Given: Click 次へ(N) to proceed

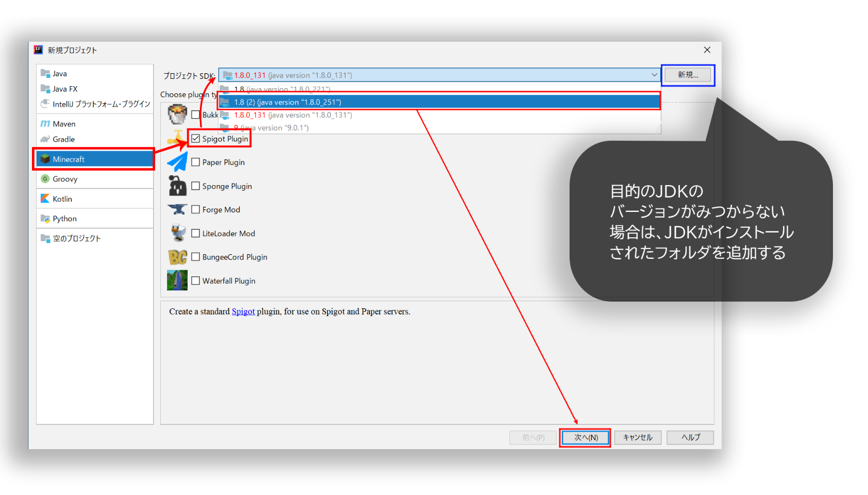Looking at the screenshot, I should click(585, 437).
